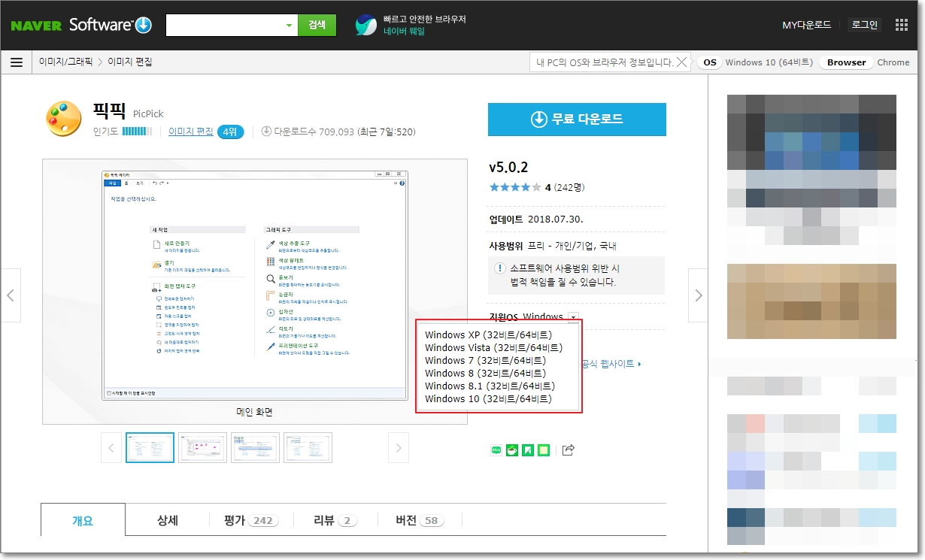Screen dimensions: 925x560
Task: Click the green 검색 search button
Action: 317,25
